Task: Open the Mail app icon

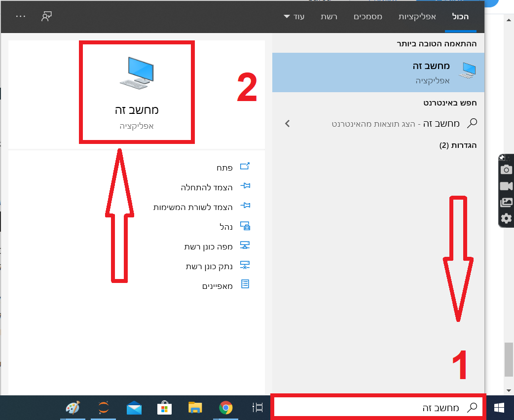Action: 134,408
